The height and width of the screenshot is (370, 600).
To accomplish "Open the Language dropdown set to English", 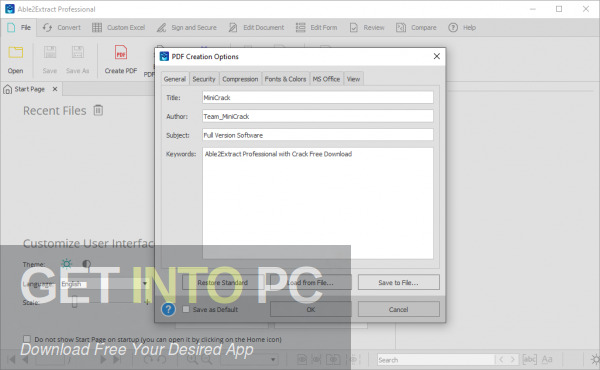I will [x=104, y=284].
